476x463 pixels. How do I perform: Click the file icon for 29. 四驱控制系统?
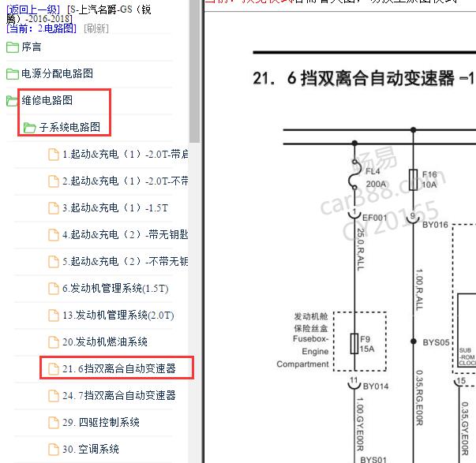coord(54,422)
